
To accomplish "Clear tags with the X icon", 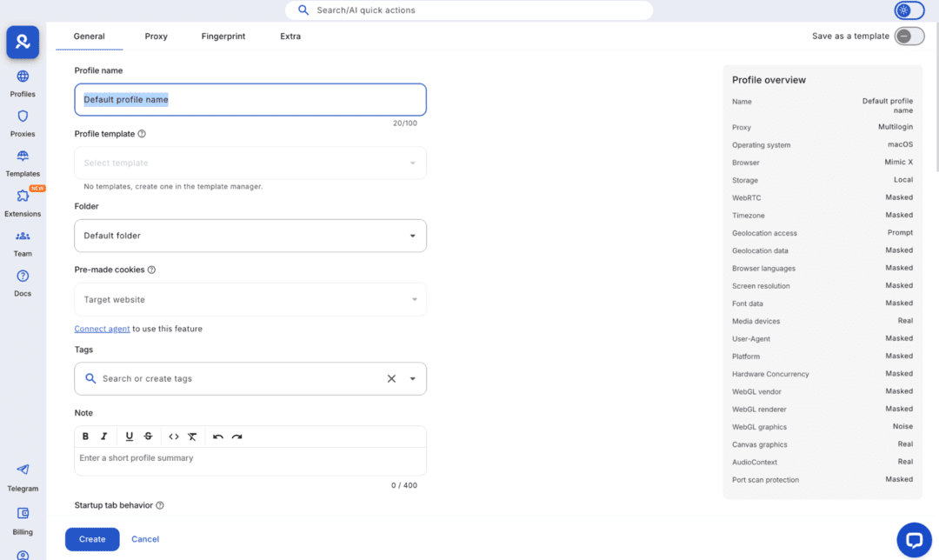I will pos(391,379).
